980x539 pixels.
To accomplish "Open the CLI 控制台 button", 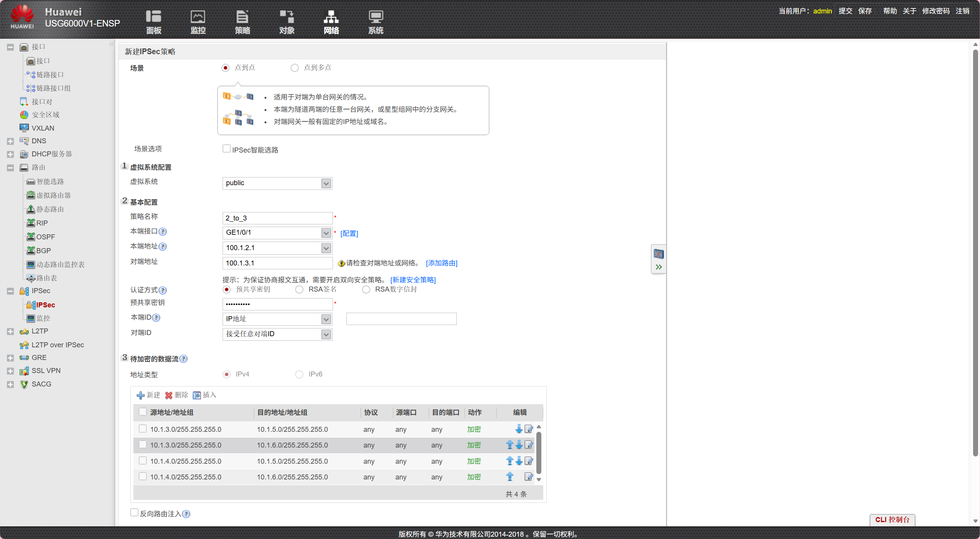I will [x=892, y=520].
